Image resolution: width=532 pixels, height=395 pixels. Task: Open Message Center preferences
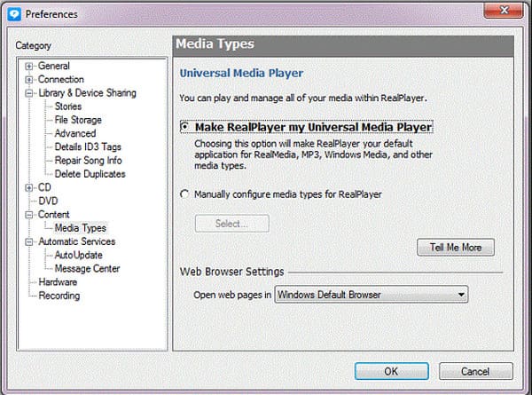click(x=87, y=269)
